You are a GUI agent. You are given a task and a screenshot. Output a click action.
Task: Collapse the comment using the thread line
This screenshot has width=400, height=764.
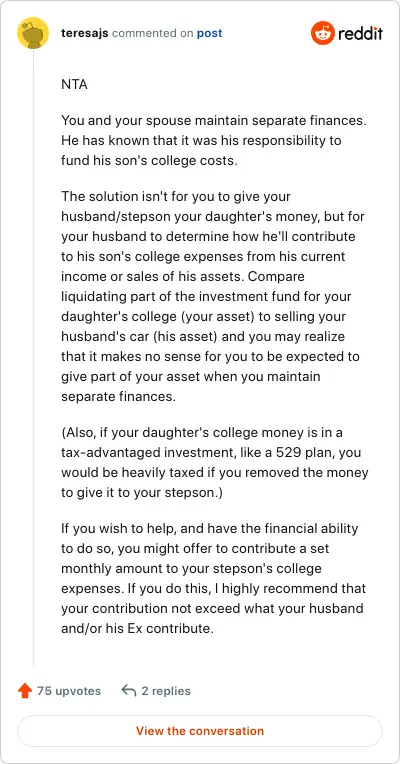33,358
